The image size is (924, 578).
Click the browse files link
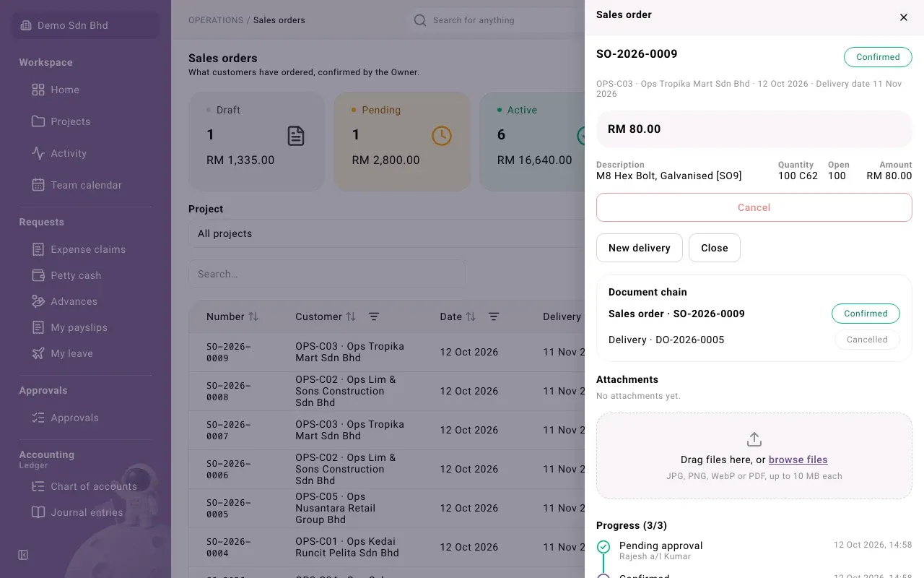[x=798, y=460]
